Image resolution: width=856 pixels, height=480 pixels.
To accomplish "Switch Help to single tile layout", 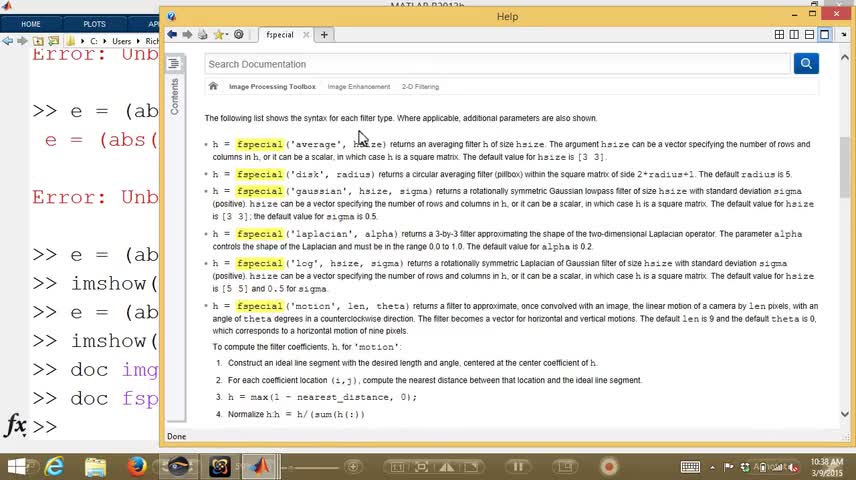I will pos(825,34).
